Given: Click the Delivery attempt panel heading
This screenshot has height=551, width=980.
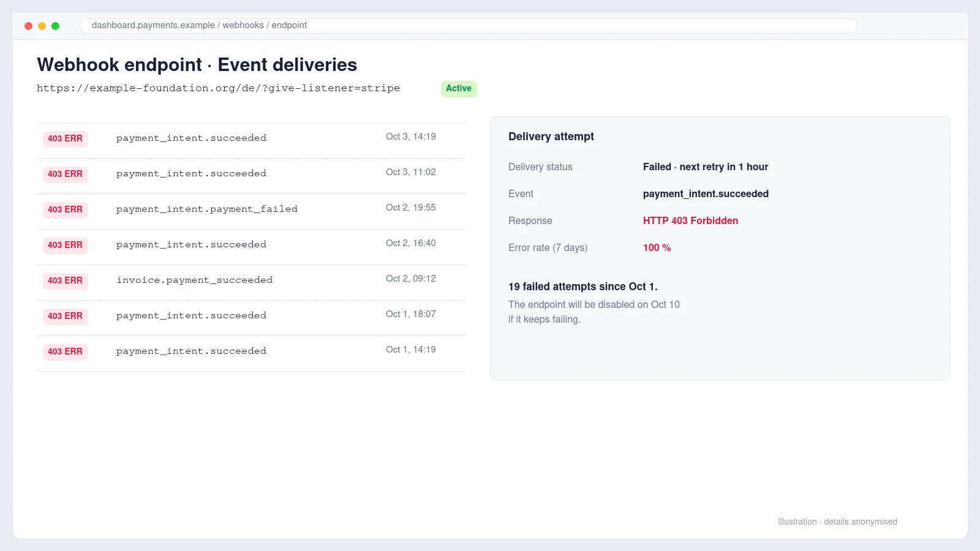Looking at the screenshot, I should pos(551,137).
